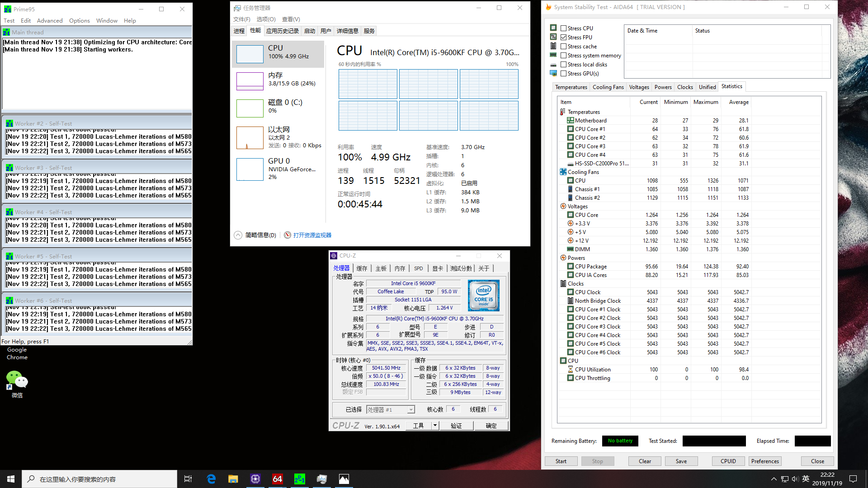Launch Microsoft Edge from the taskbar

point(211,479)
